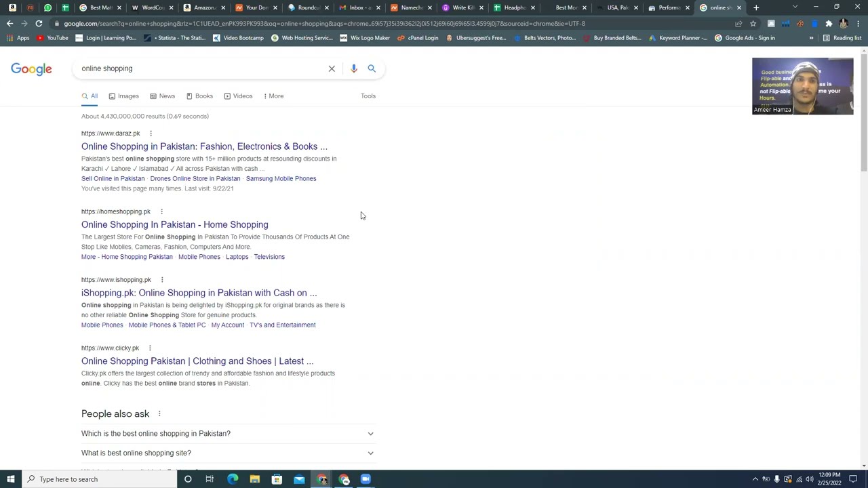Open 'Online Shopping in Pakistan: Fashion, Electronics' result
Image resolution: width=868 pixels, height=488 pixels.
tap(204, 146)
